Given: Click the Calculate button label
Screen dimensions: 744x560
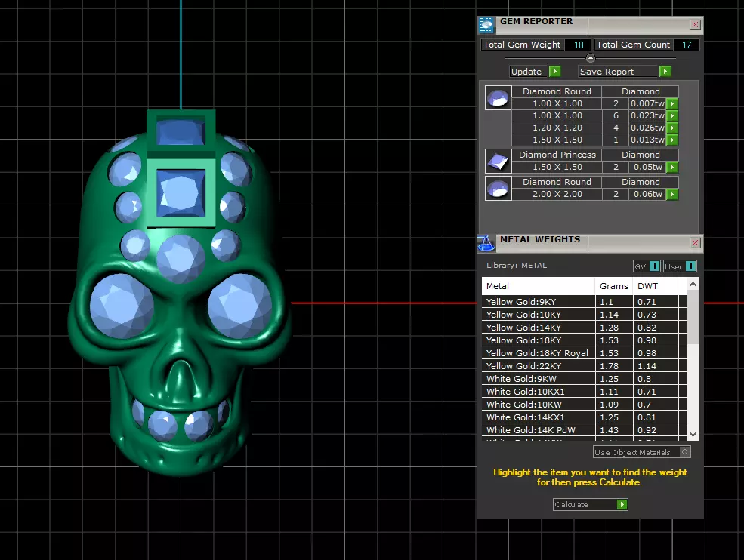Looking at the screenshot, I should click(571, 504).
